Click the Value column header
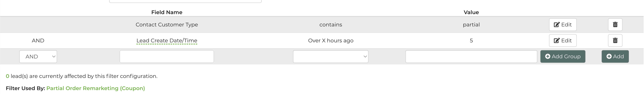This screenshot has width=644, height=94. pyautogui.click(x=471, y=12)
